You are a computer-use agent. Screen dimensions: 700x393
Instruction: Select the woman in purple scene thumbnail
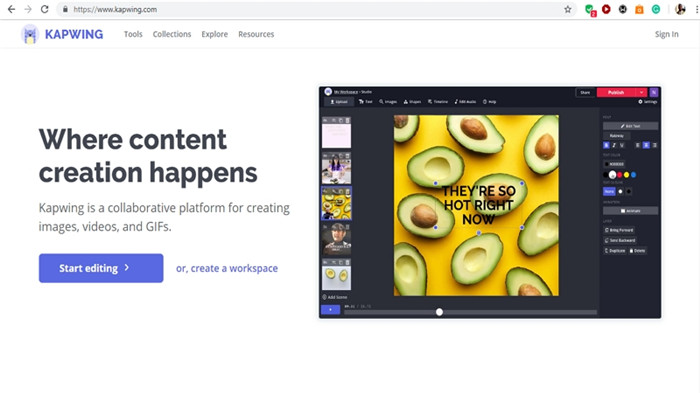point(336,168)
